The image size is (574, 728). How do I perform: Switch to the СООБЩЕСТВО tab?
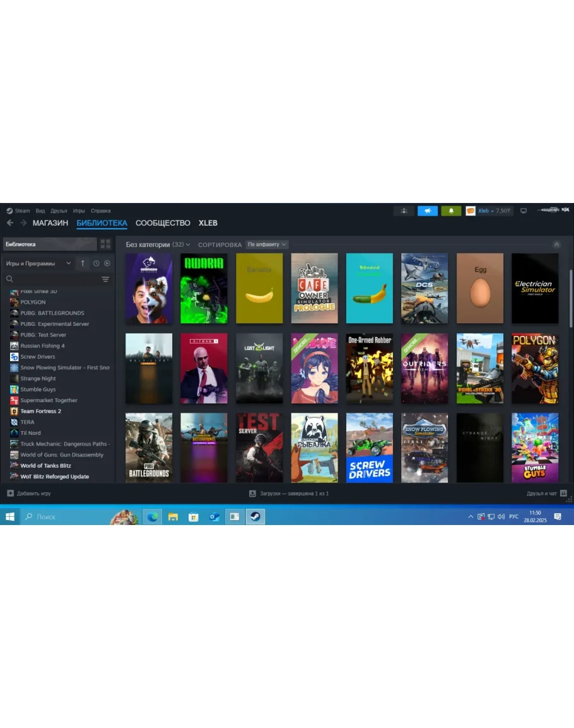click(163, 223)
